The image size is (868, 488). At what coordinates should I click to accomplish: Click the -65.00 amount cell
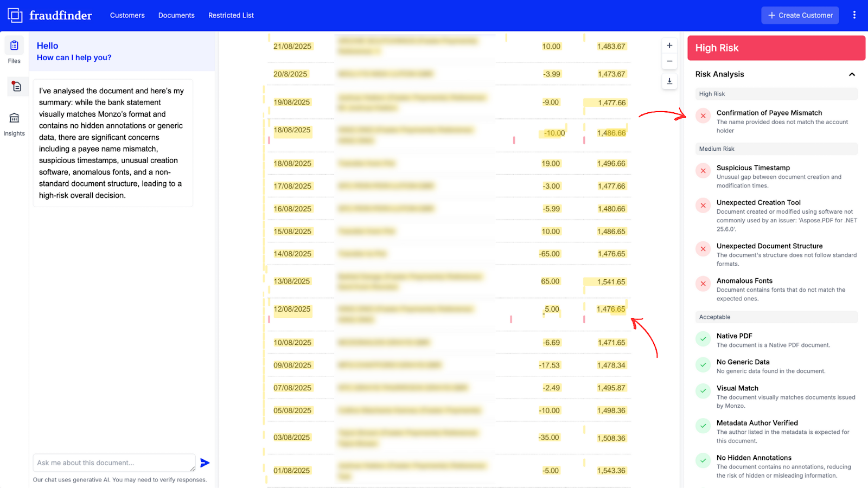pos(549,254)
